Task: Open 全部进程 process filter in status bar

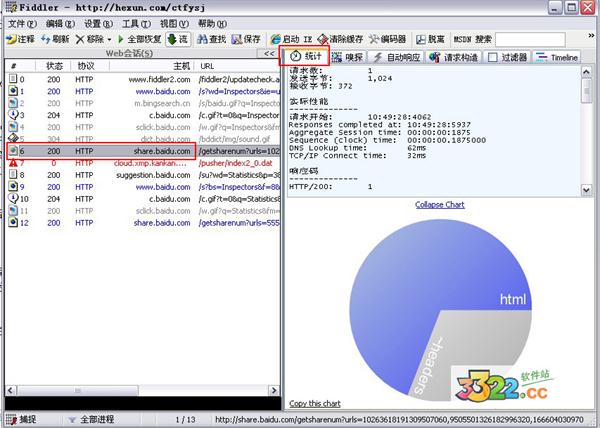Action: [91, 420]
